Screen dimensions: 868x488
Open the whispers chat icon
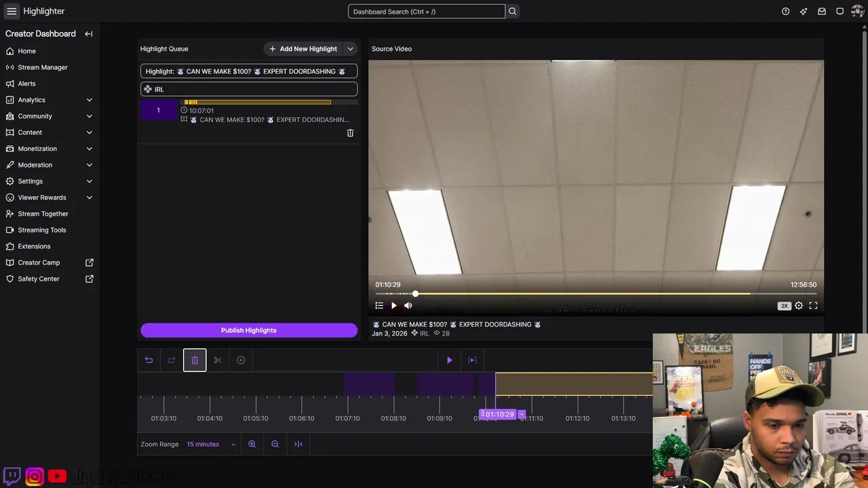[840, 12]
